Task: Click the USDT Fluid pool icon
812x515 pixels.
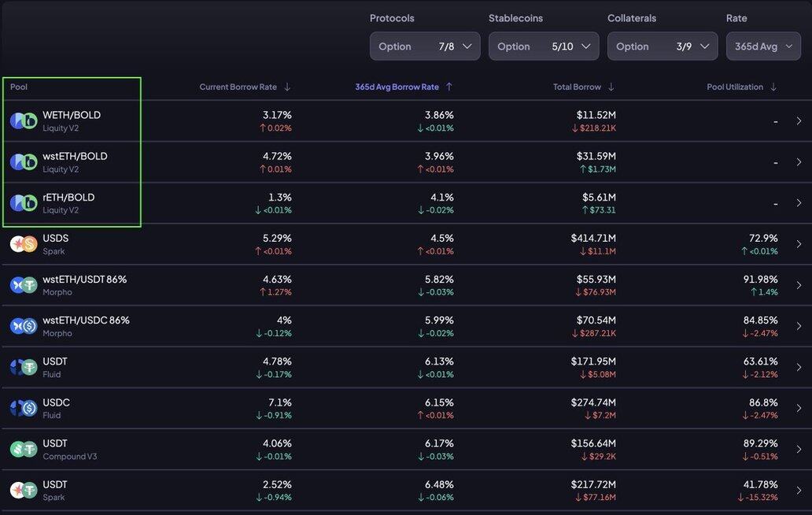Action: [x=24, y=367]
